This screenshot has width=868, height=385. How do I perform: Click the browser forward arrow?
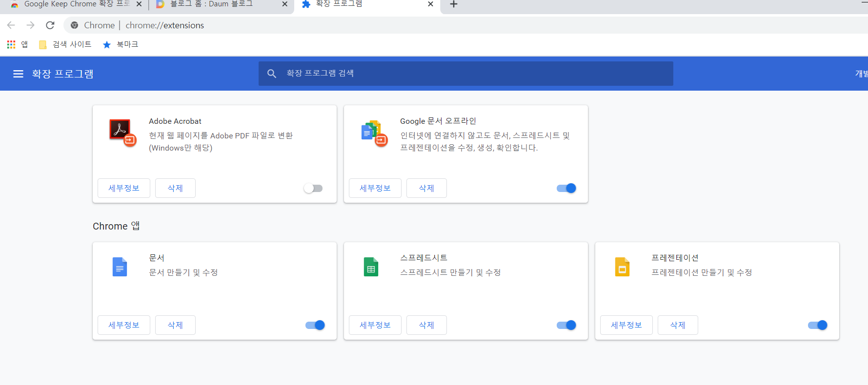click(x=30, y=25)
